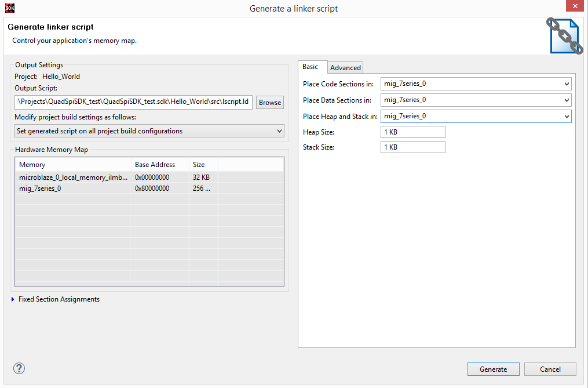Image resolution: width=588 pixels, height=388 pixels.
Task: Expand Fixed Section Assignments
Action: pos(13,299)
